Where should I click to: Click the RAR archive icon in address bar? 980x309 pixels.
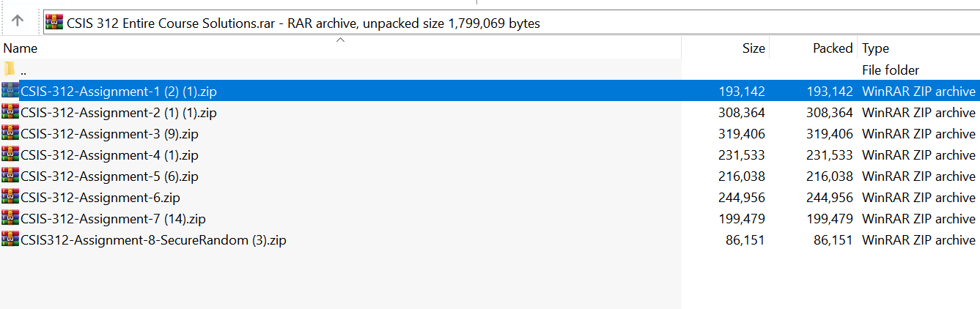tap(54, 22)
